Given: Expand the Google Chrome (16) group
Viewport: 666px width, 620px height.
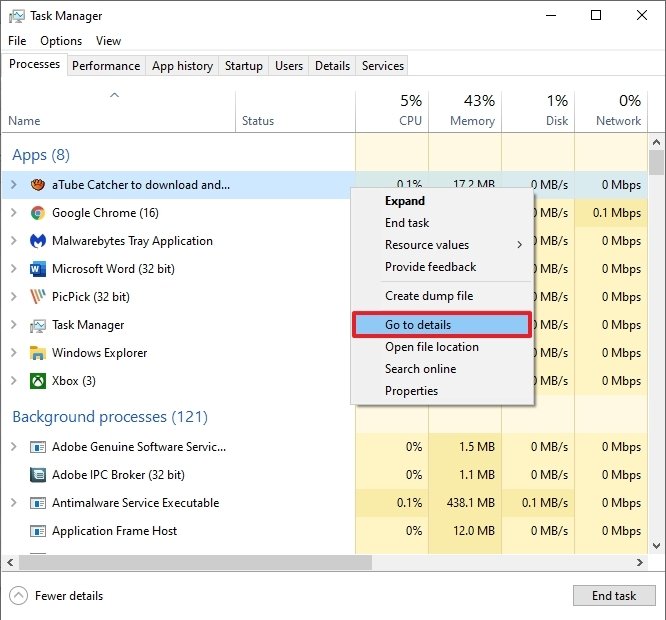Looking at the screenshot, I should (x=14, y=213).
